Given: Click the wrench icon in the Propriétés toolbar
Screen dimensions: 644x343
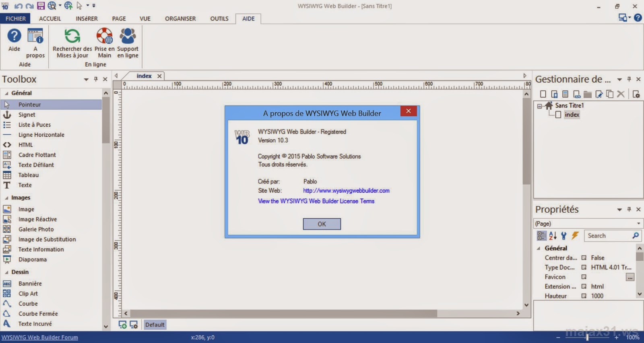Looking at the screenshot, I should click(563, 236).
